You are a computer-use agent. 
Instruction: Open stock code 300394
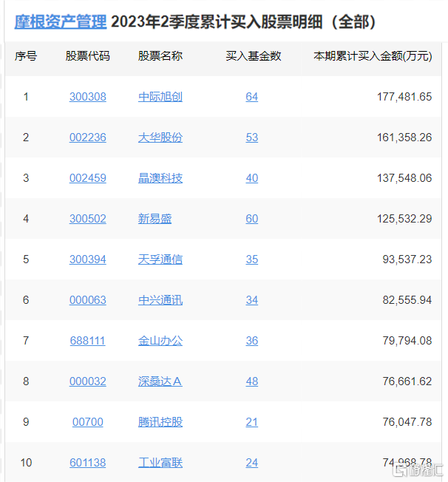[88, 259]
